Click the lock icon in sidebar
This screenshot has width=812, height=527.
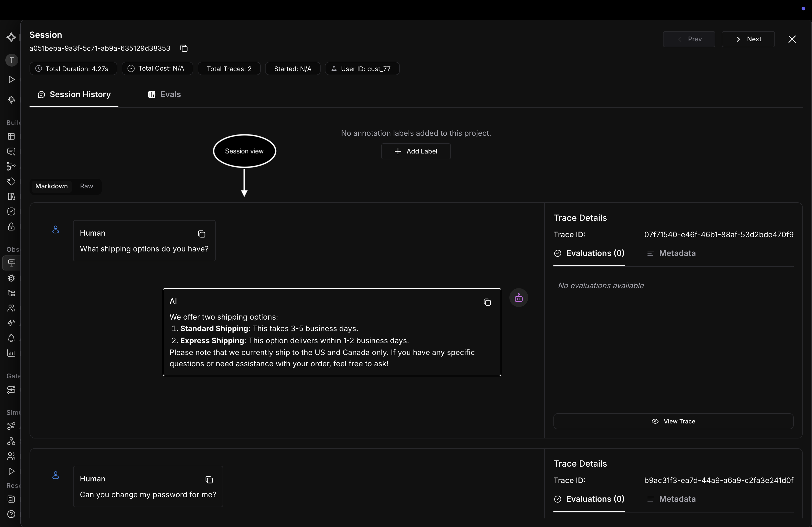pyautogui.click(x=11, y=226)
